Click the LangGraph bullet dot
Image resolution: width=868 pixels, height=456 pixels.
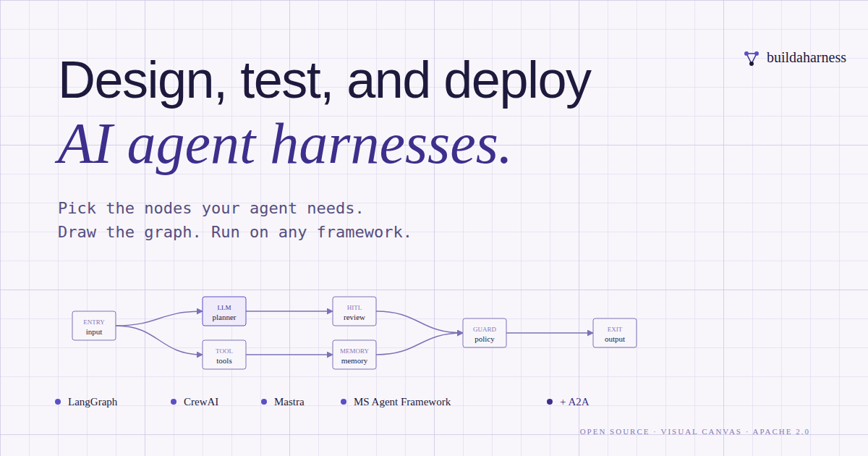(x=58, y=402)
